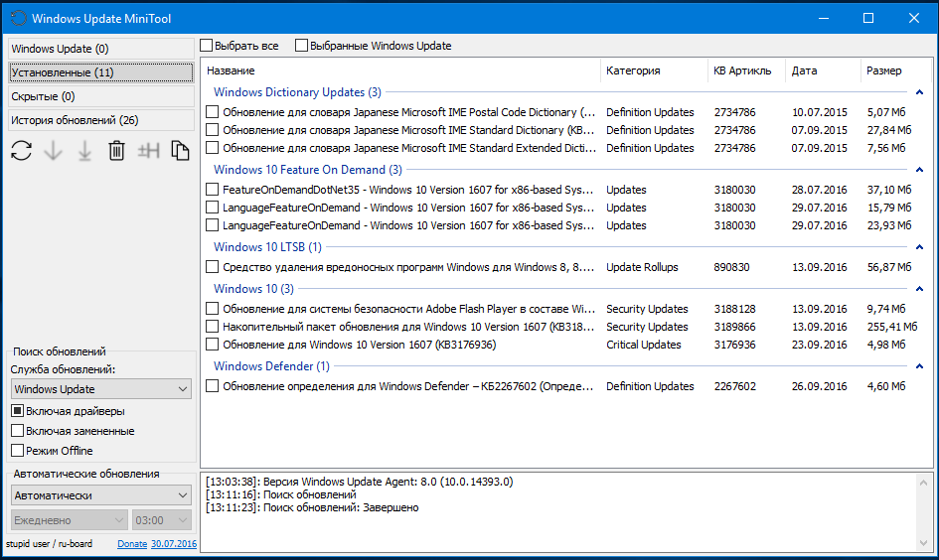Viewport: 939px width, 560px height.
Task: Enable Режим Offline checkbox
Action: 17,451
